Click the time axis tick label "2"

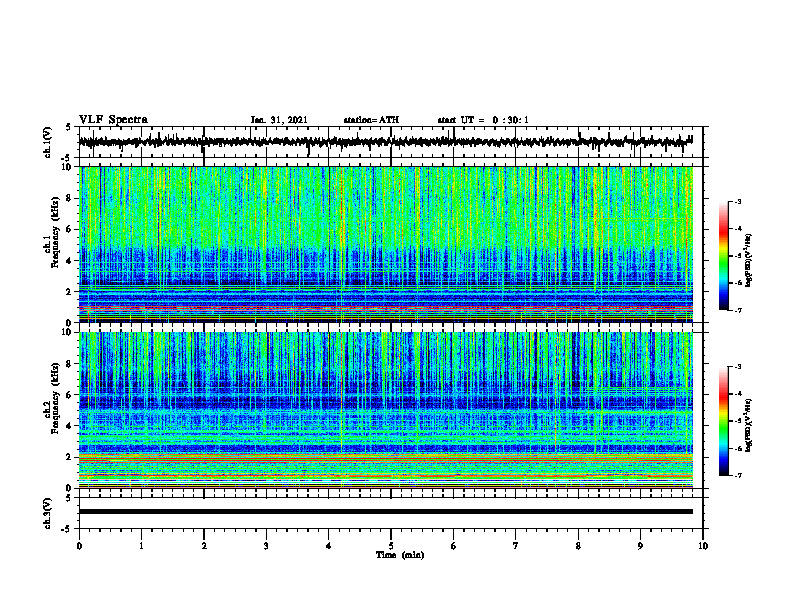[204, 546]
